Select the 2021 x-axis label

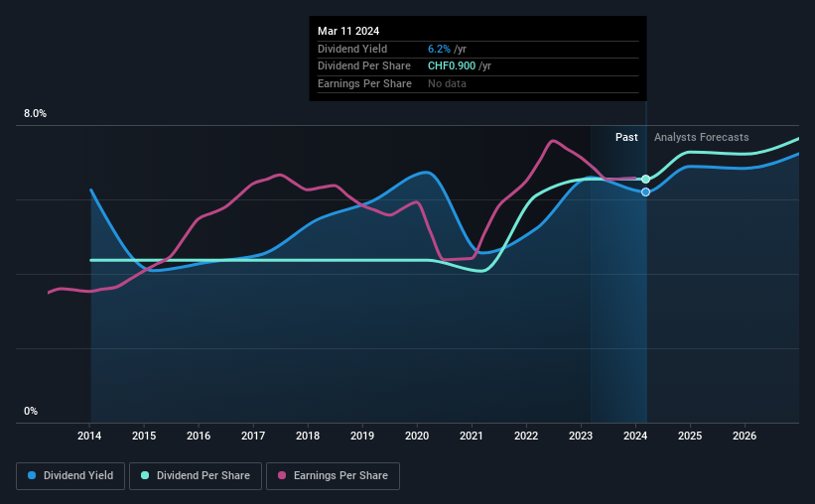(x=472, y=436)
